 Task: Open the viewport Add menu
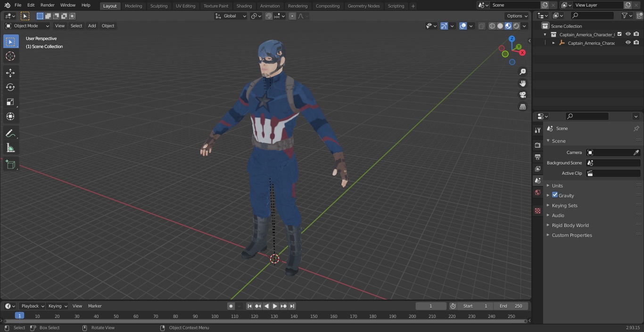[x=92, y=26]
